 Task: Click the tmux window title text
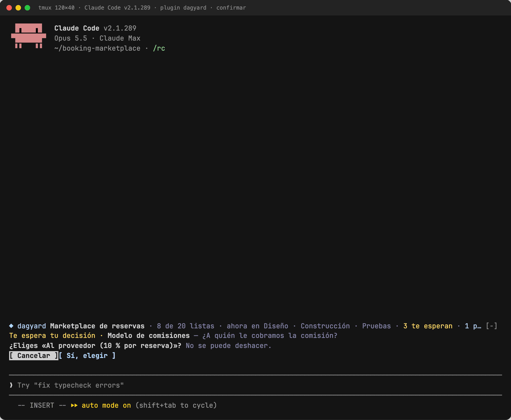point(142,8)
